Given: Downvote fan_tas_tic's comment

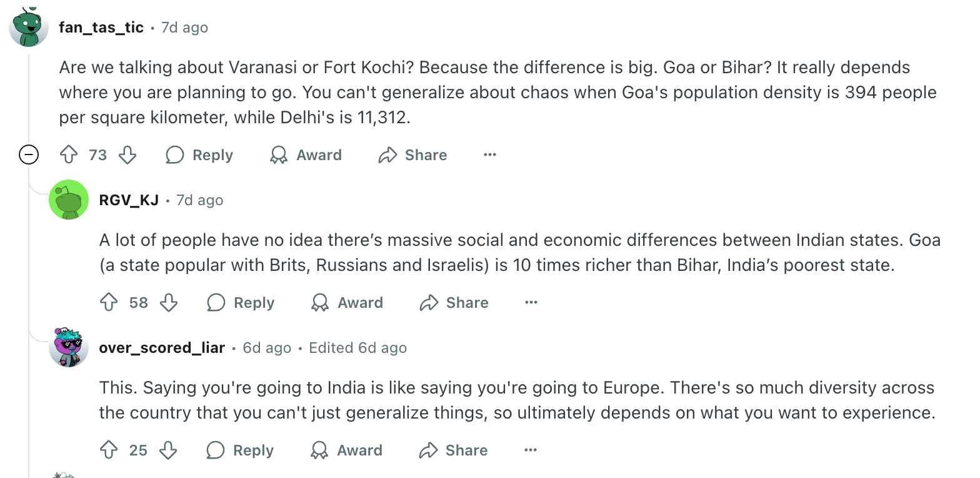Looking at the screenshot, I should (127, 155).
